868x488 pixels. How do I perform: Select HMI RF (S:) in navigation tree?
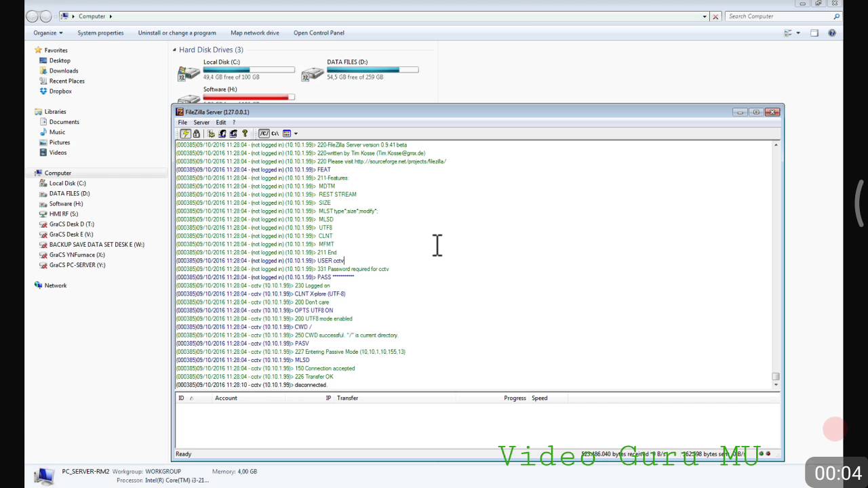click(63, 213)
